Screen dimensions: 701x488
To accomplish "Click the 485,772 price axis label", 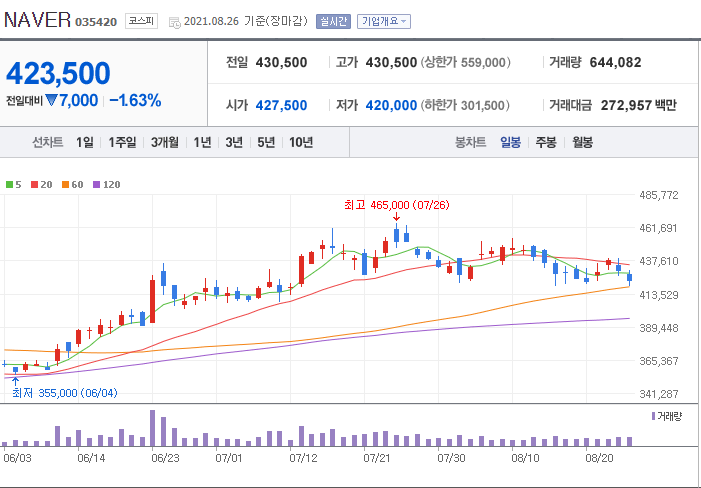I will [659, 195].
